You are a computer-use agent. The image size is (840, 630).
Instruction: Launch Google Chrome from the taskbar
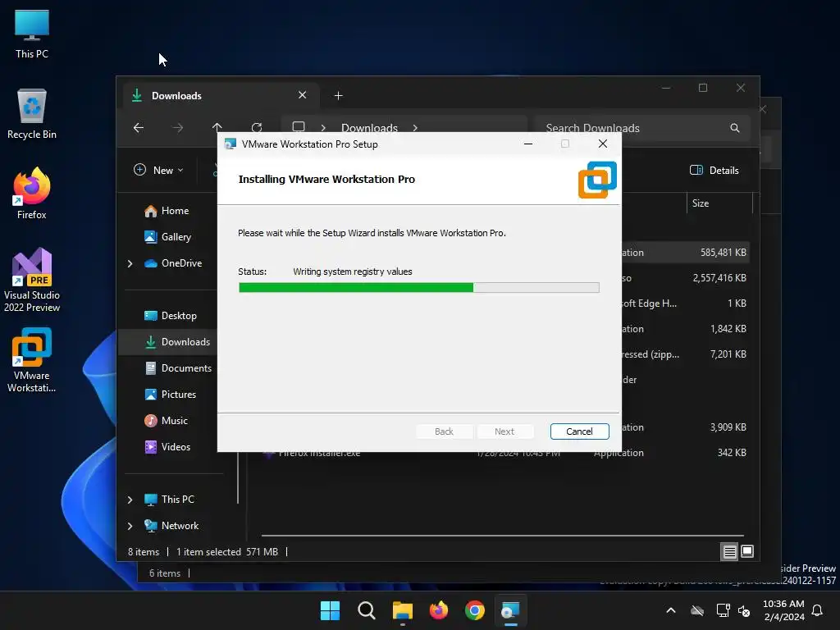[x=475, y=610]
